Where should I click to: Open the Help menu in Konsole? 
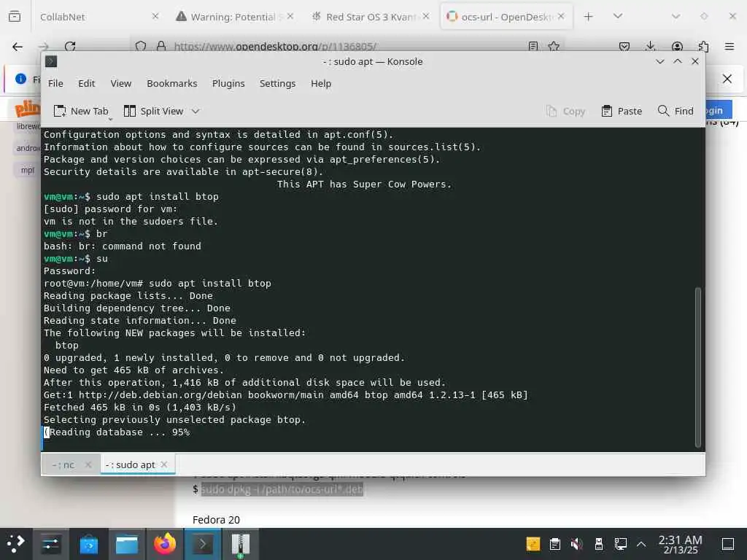321,83
